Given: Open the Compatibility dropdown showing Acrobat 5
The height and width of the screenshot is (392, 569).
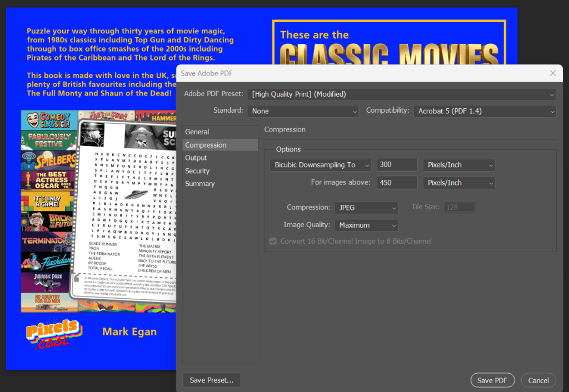Looking at the screenshot, I should [485, 112].
